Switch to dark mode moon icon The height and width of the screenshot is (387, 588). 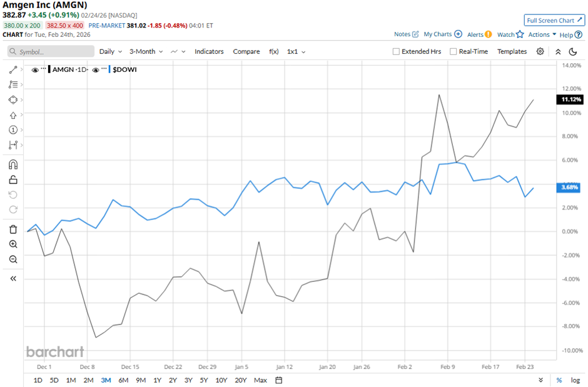click(572, 52)
